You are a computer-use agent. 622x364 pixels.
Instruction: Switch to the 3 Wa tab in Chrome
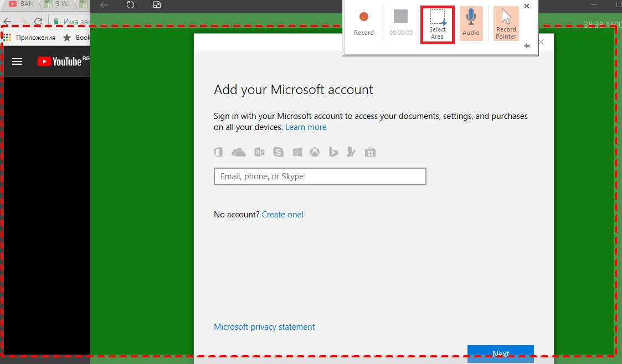coord(59,4)
